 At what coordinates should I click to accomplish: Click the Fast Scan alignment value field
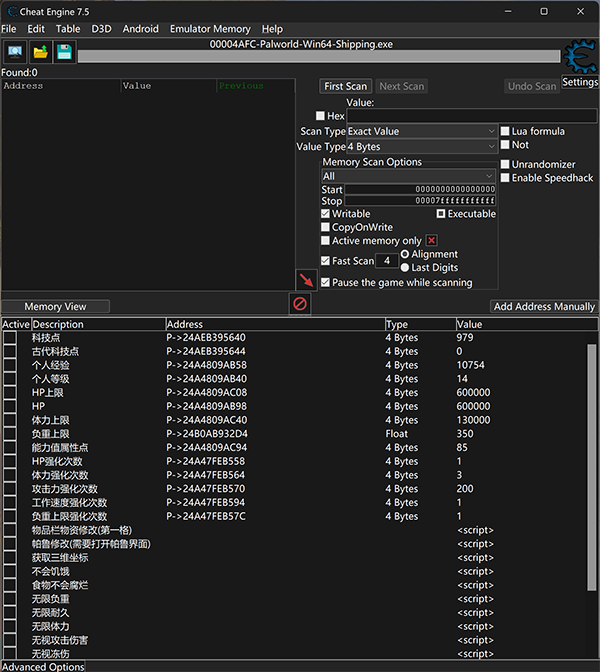[387, 261]
